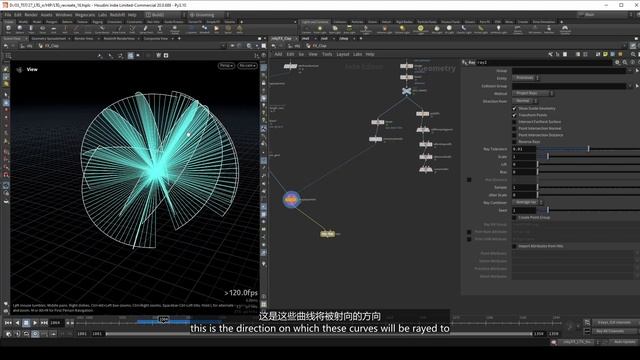Open network editor Layout menu
Image resolution: width=640 pixels, height=360 pixels.
coord(342,54)
